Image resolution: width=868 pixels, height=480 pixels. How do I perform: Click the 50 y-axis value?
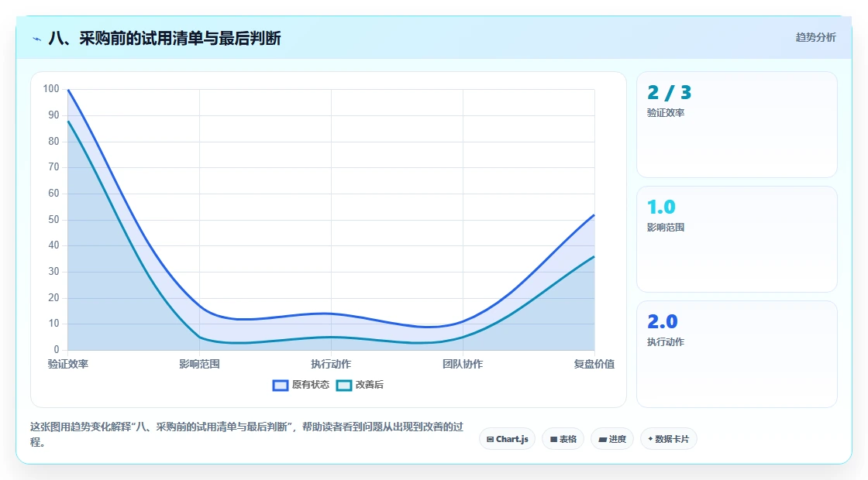click(x=53, y=220)
